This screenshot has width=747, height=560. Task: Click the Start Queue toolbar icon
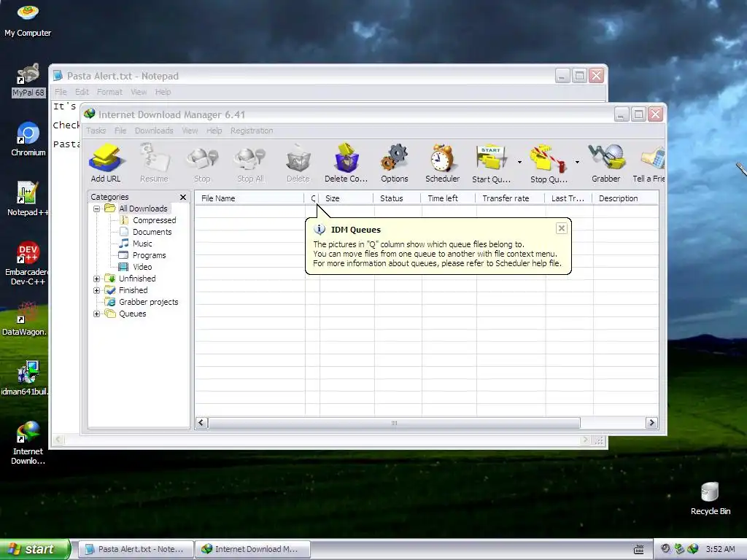[x=491, y=163]
